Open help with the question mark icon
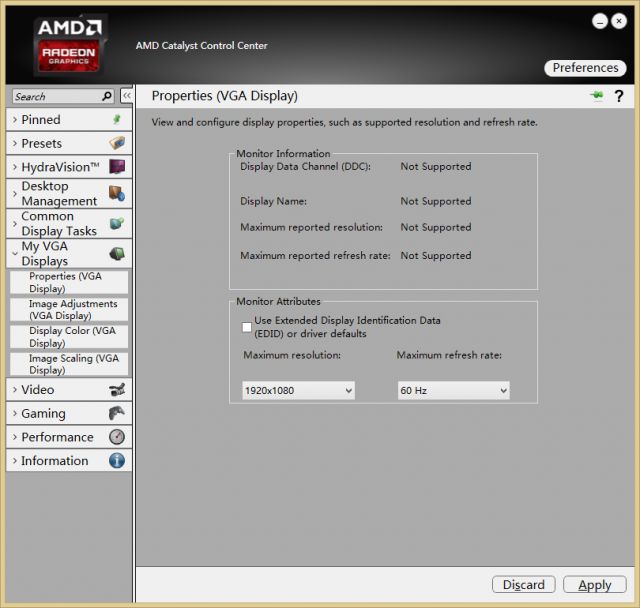 619,96
